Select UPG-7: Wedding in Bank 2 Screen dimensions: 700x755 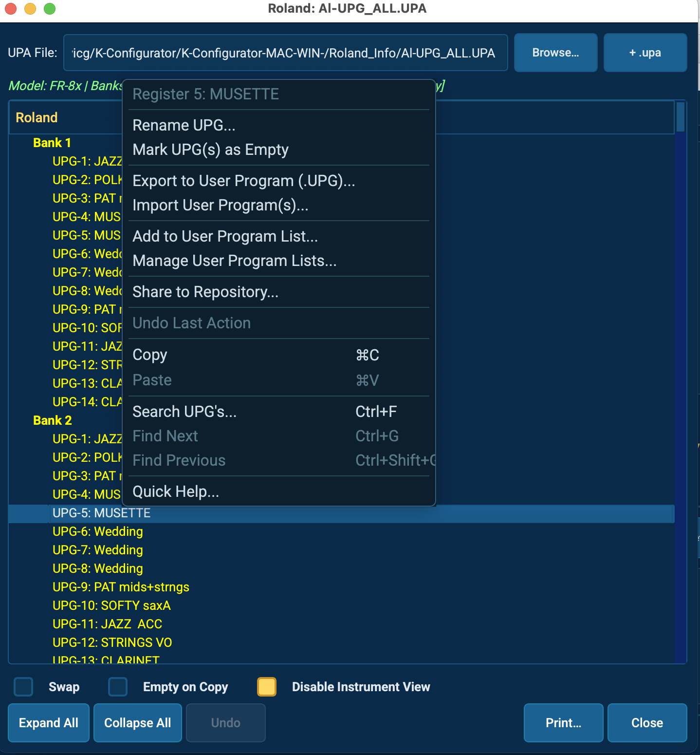[98, 550]
